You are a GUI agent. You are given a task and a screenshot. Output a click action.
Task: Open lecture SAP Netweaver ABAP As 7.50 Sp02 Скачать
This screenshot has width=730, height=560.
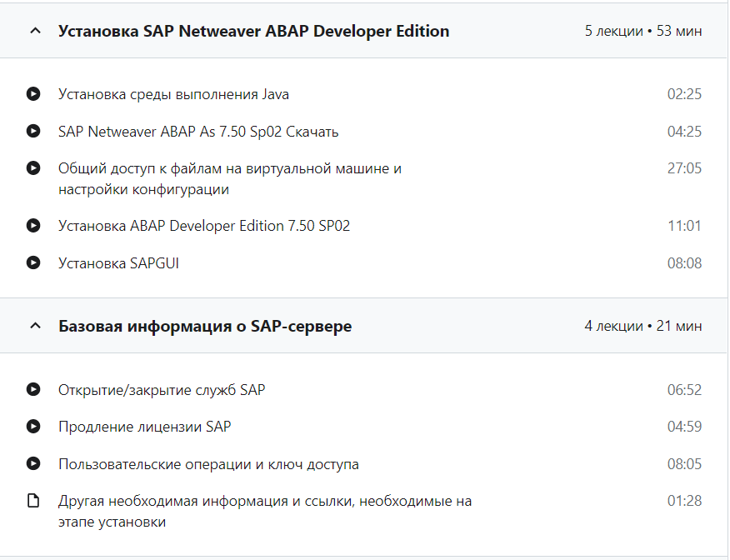[198, 132]
